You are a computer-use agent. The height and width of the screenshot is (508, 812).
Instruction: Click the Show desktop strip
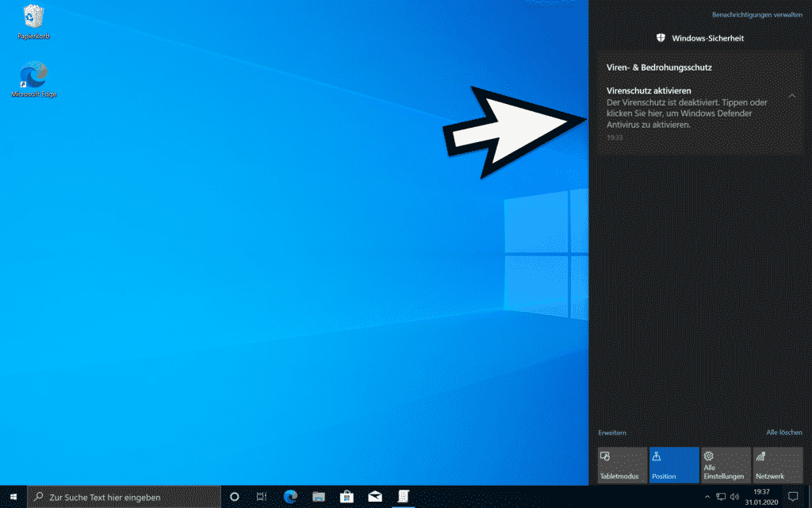[x=810, y=497]
